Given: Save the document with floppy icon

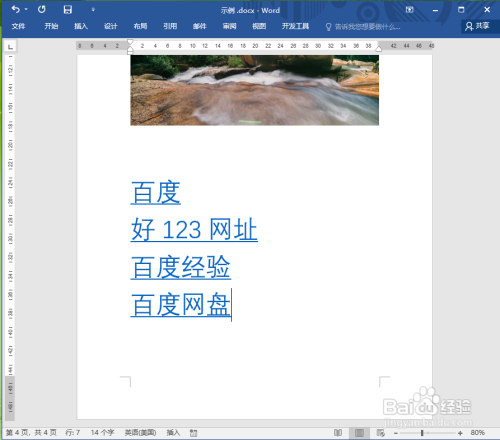Looking at the screenshot, I should tap(68, 9).
